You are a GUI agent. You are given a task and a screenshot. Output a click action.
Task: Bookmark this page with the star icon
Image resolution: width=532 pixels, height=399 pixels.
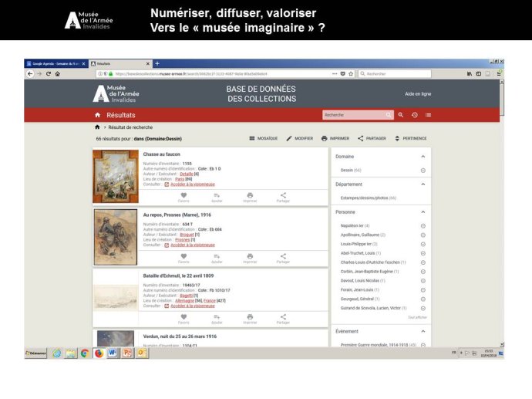pyautogui.click(x=351, y=73)
